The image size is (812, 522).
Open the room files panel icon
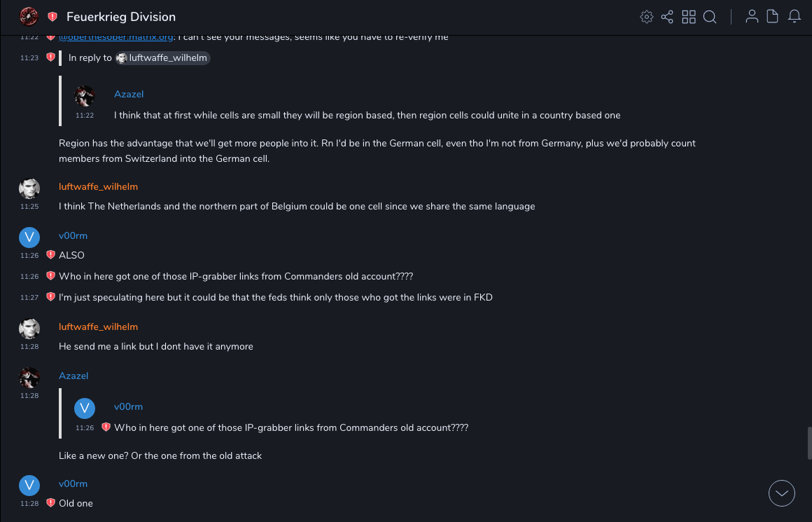tap(773, 17)
